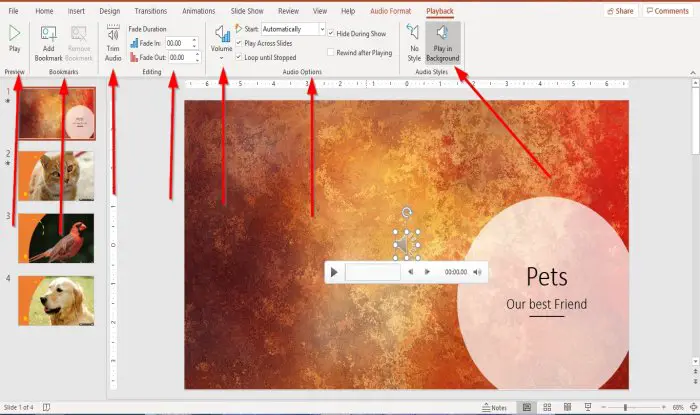Select the dog slide thumbnail

[56, 301]
